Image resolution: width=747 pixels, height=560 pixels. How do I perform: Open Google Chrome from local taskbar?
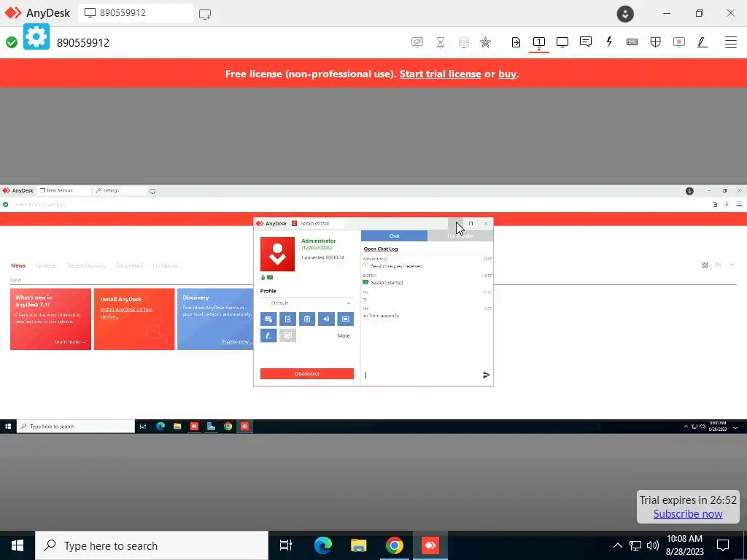(395, 545)
